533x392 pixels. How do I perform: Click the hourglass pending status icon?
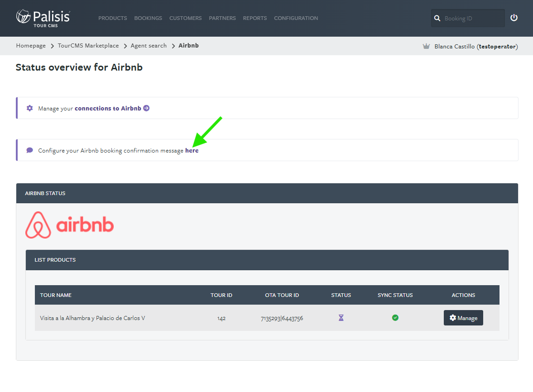tap(341, 318)
